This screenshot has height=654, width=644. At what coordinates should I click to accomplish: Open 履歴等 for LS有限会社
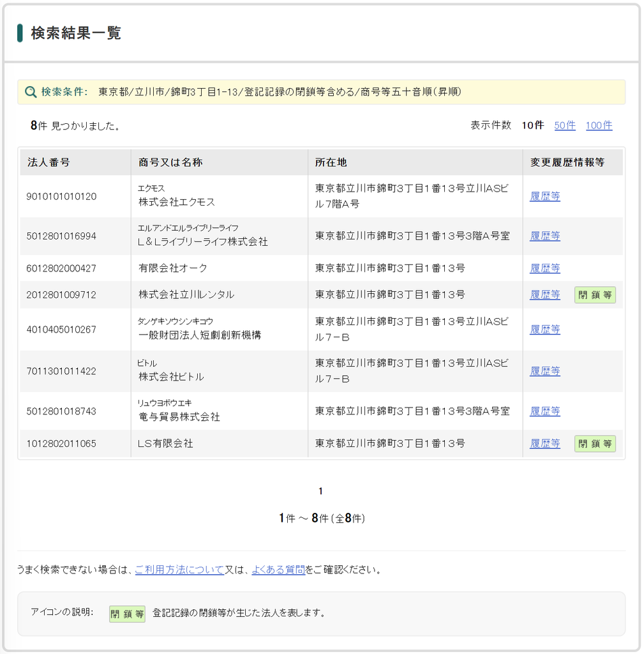(545, 443)
